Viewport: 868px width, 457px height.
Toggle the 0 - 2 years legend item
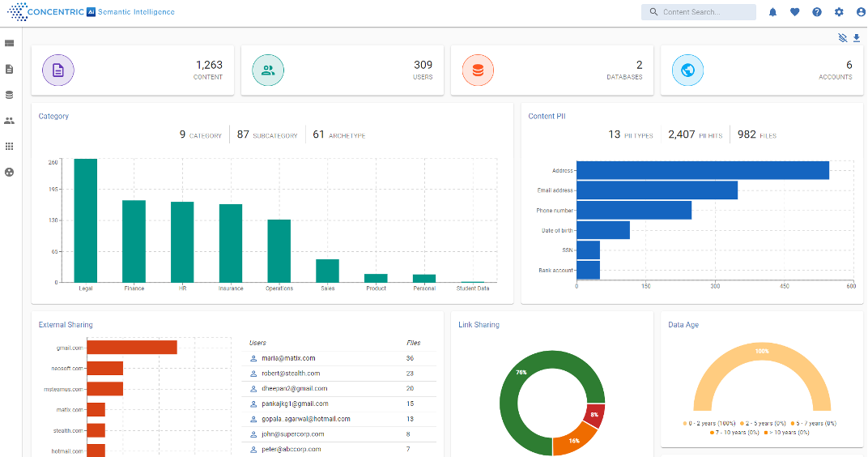705,424
